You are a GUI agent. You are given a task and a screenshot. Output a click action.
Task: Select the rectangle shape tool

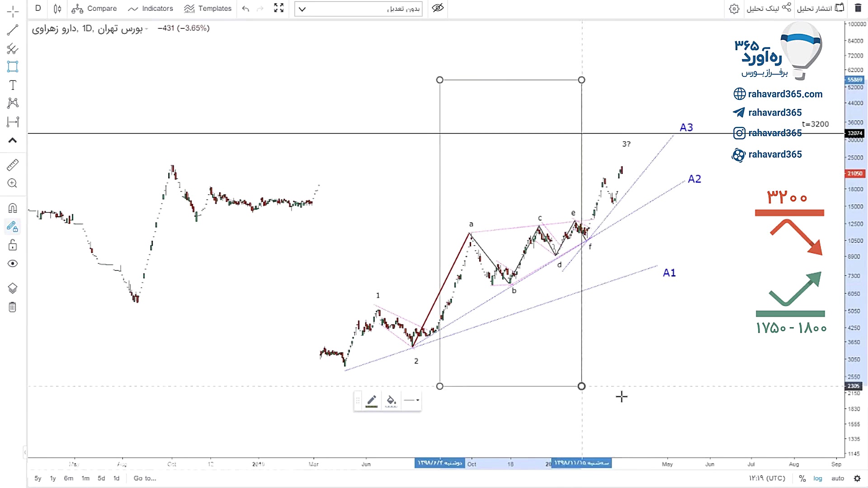click(13, 66)
